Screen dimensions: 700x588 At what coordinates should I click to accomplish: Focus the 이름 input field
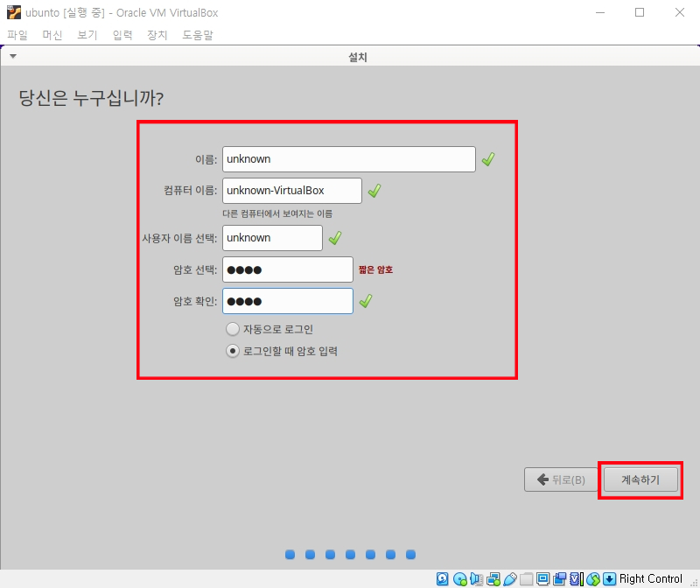coord(349,159)
